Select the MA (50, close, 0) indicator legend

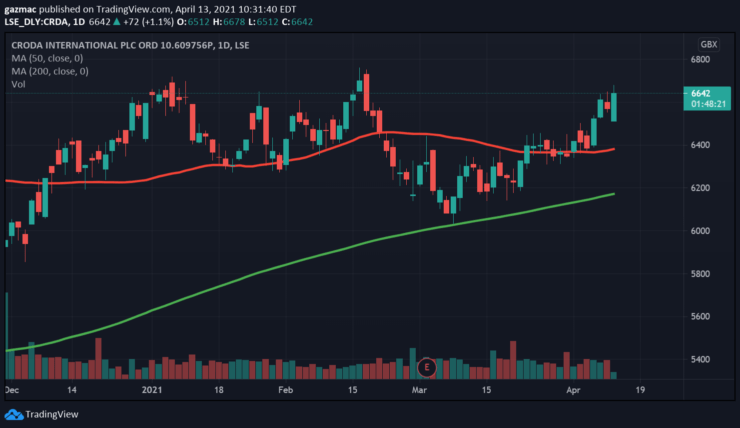click(47, 58)
